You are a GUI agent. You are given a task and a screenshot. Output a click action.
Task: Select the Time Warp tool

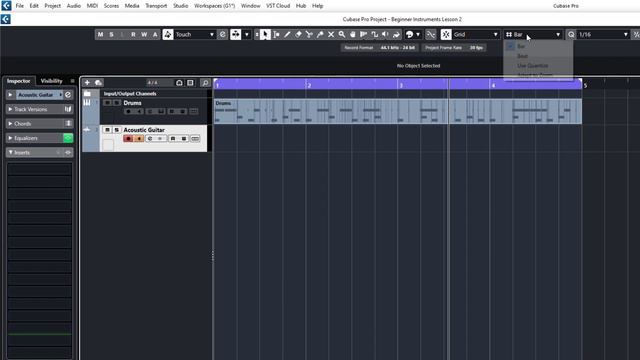[x=364, y=35]
